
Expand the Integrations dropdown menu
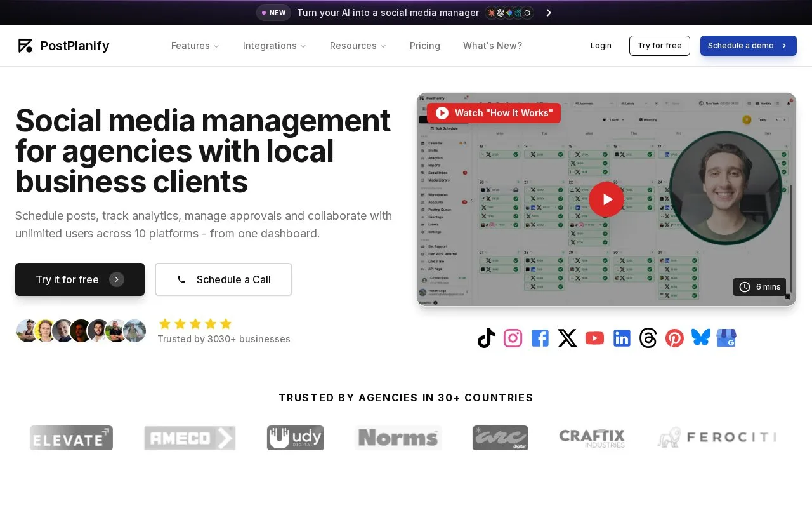click(274, 46)
